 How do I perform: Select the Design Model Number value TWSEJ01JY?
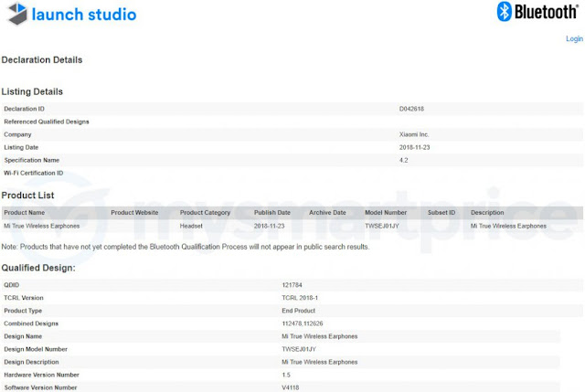coord(299,349)
